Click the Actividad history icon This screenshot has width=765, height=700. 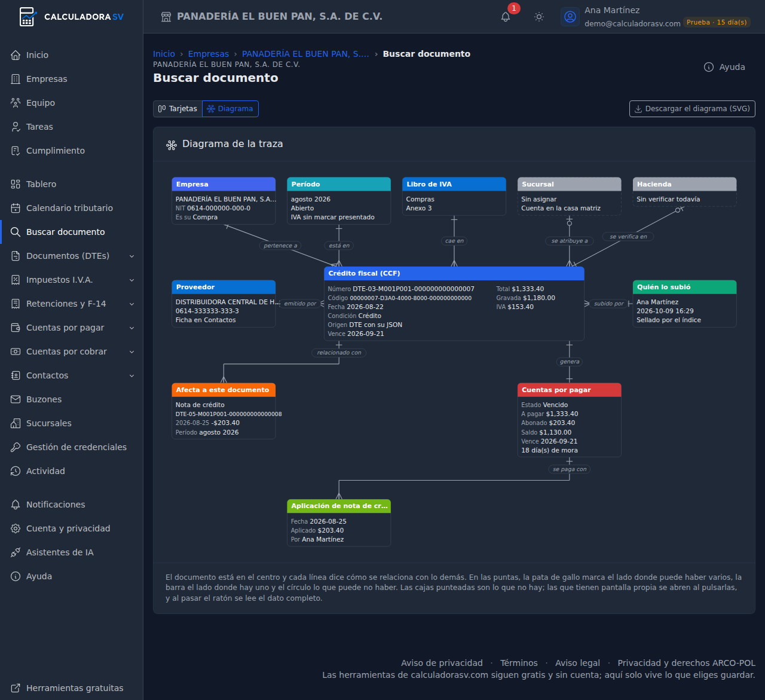[16, 471]
